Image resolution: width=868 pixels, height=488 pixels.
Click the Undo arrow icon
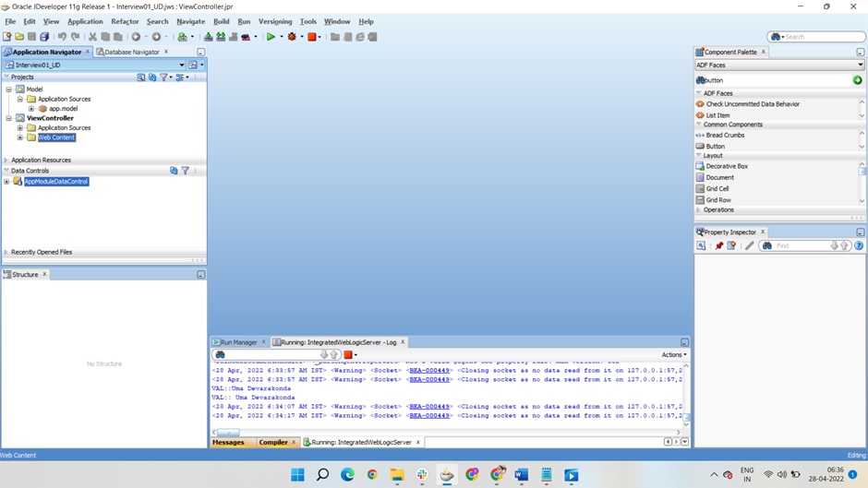[62, 37]
